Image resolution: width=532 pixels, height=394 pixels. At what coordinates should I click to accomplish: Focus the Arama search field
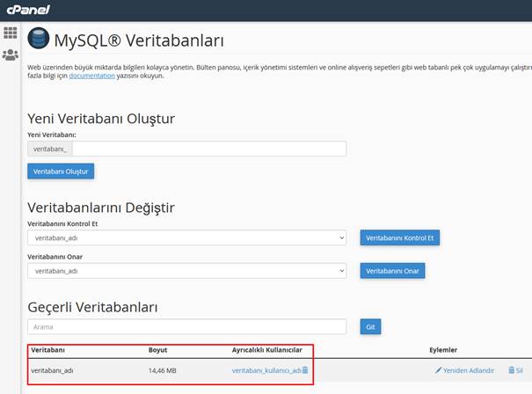pos(187,327)
